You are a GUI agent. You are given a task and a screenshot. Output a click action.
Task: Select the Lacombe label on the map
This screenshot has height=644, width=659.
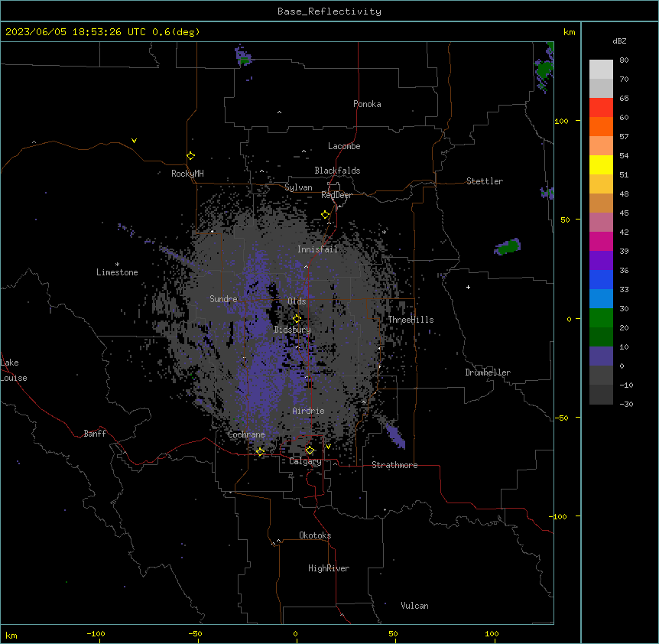(344, 146)
